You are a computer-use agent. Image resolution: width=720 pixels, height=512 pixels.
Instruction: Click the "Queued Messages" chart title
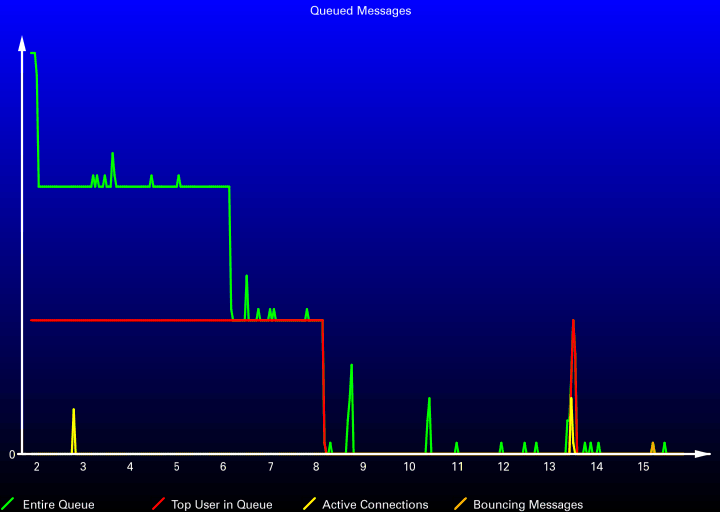(x=360, y=11)
